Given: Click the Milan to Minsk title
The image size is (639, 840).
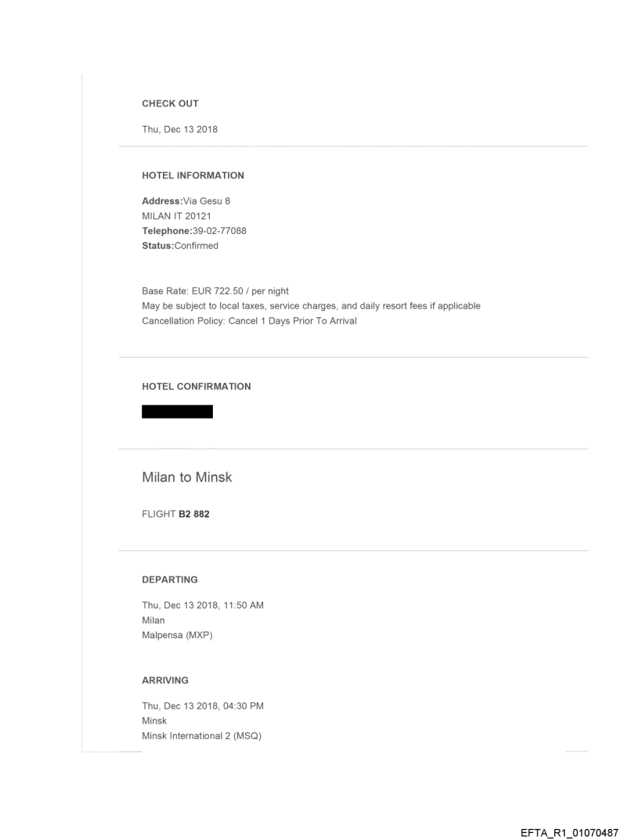Looking at the screenshot, I should pyautogui.click(x=186, y=477).
